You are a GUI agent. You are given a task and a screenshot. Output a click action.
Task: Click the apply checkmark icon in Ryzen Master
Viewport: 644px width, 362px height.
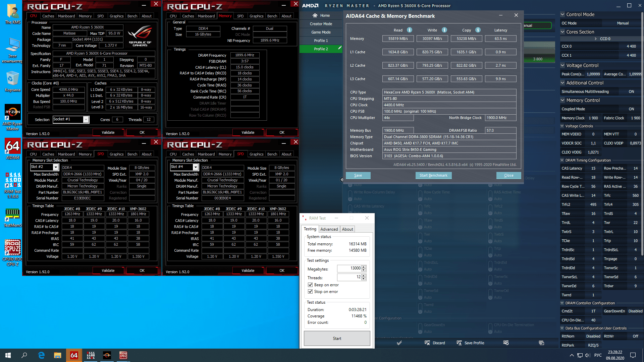pyautogui.click(x=399, y=343)
